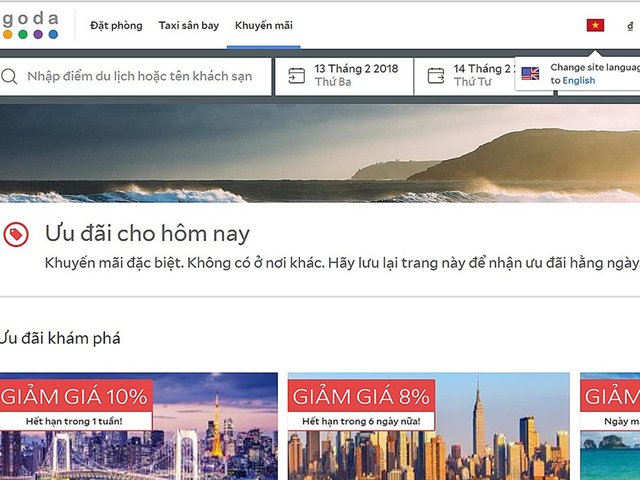The image size is (640, 480).
Task: Click the Hết hạn trong 6 ngày nữa label
Action: [361, 421]
